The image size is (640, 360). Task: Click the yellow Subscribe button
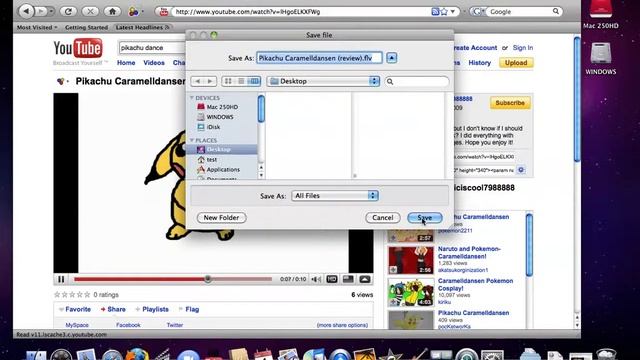coord(510,103)
